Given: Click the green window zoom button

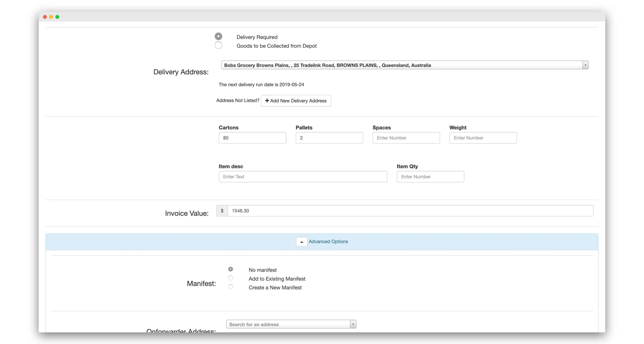Looking at the screenshot, I should (57, 17).
